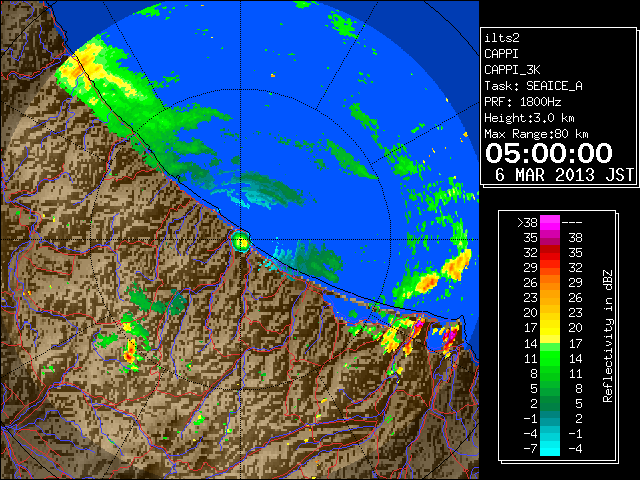Pick the orange legend swatch beside 26

(550, 282)
